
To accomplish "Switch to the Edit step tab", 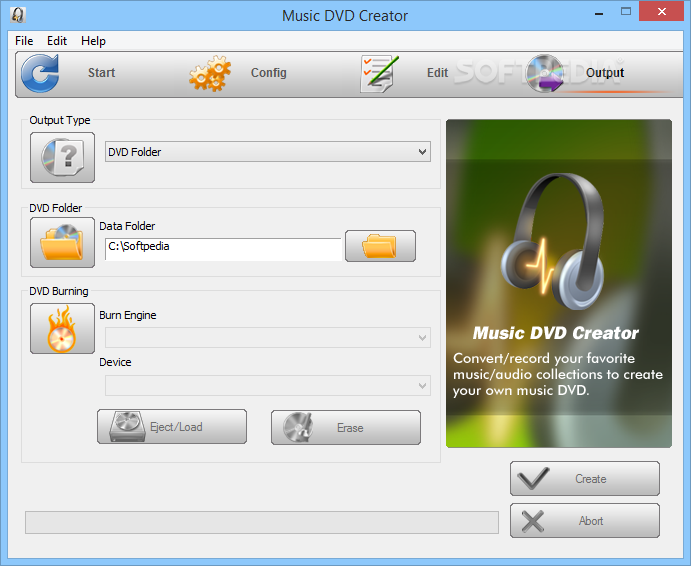I will click(437, 73).
